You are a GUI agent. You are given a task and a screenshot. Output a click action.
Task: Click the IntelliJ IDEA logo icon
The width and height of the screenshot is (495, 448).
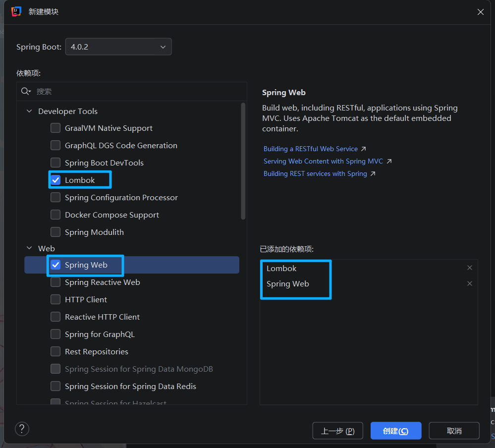point(16,12)
